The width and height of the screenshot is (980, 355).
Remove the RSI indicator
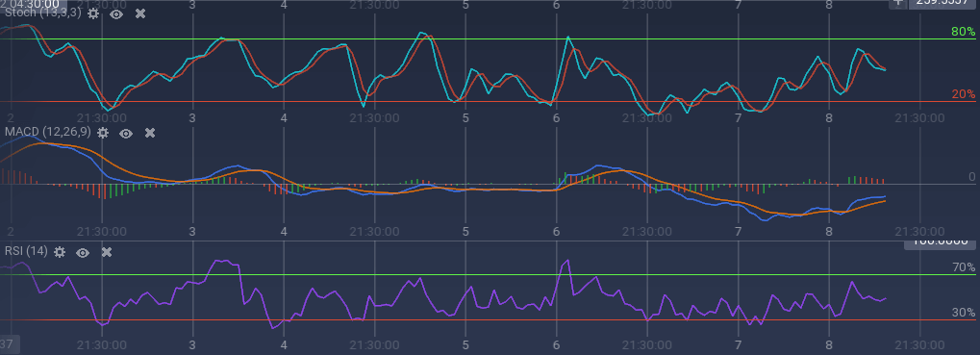(107, 252)
